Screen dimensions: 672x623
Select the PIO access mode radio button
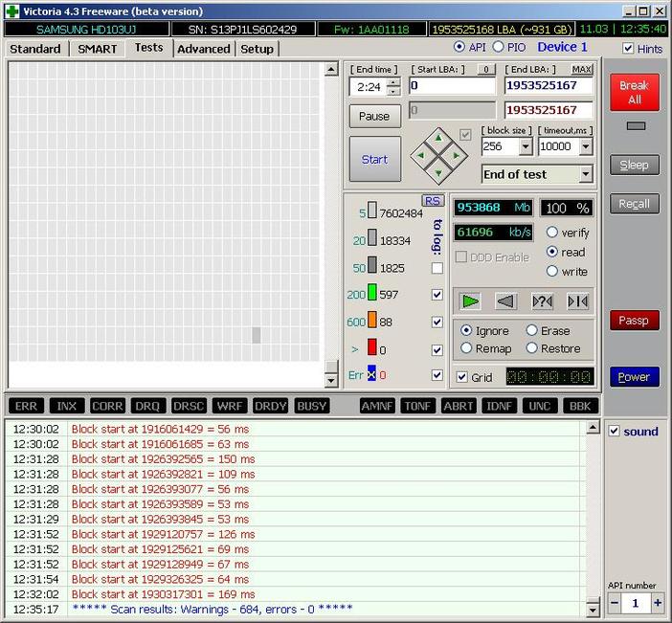click(x=498, y=47)
